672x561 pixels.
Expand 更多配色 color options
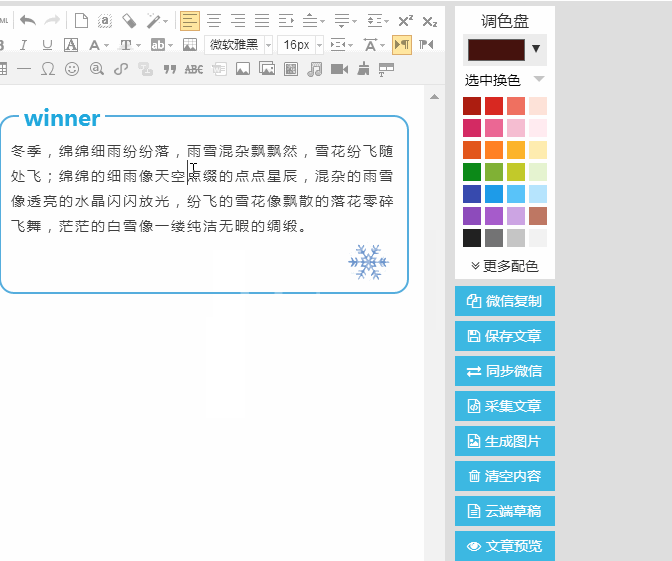click(505, 266)
